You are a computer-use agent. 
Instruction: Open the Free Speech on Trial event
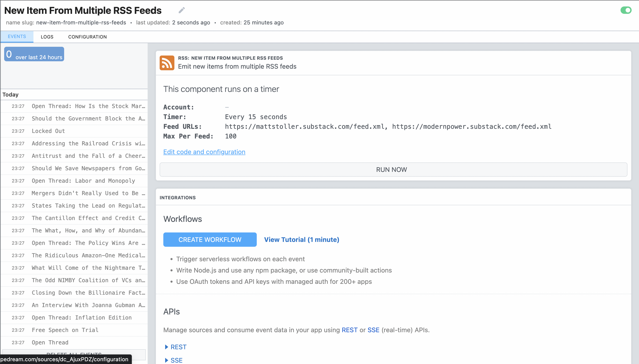pyautogui.click(x=65, y=330)
